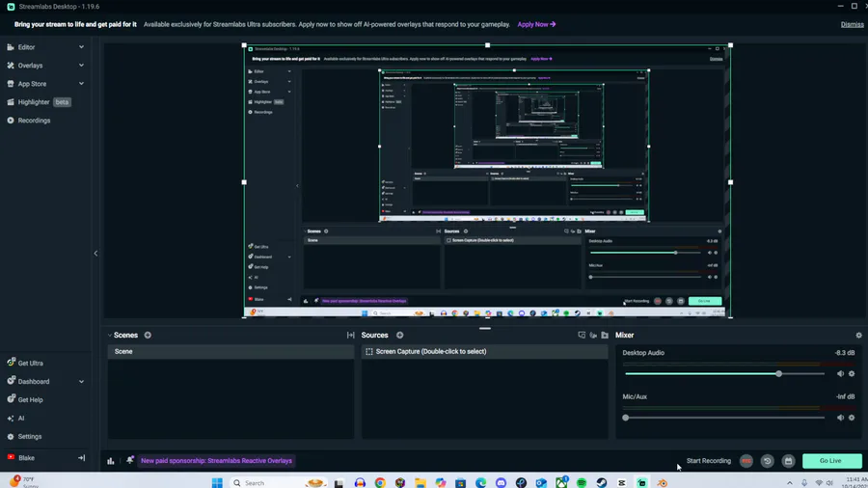Screen dimensions: 868x488
Task: Click the -Inf dB level readout
Action: click(845, 396)
